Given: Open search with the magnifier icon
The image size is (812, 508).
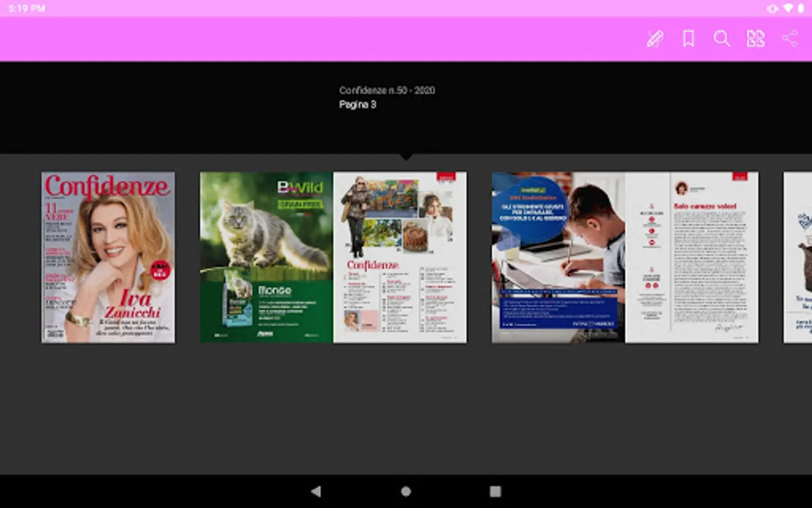Looking at the screenshot, I should click(x=722, y=38).
